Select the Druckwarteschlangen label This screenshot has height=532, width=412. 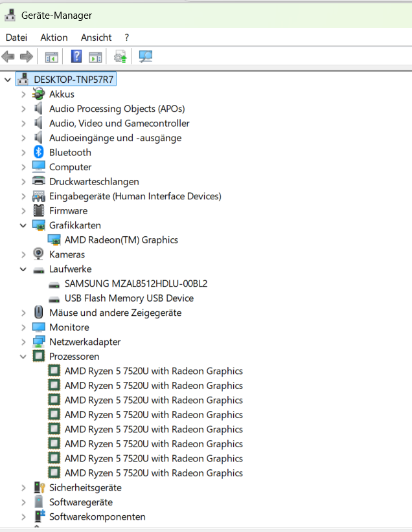coord(94,181)
